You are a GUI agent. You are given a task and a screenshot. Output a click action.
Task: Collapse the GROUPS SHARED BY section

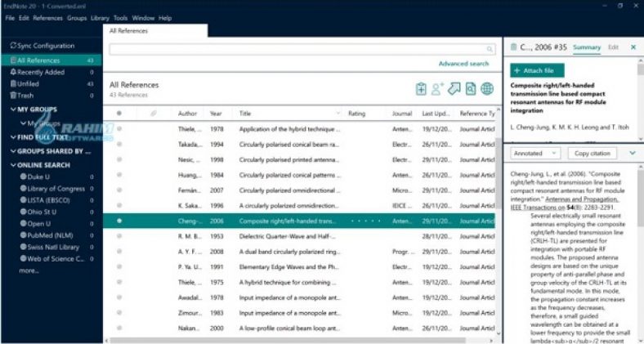tap(13, 151)
